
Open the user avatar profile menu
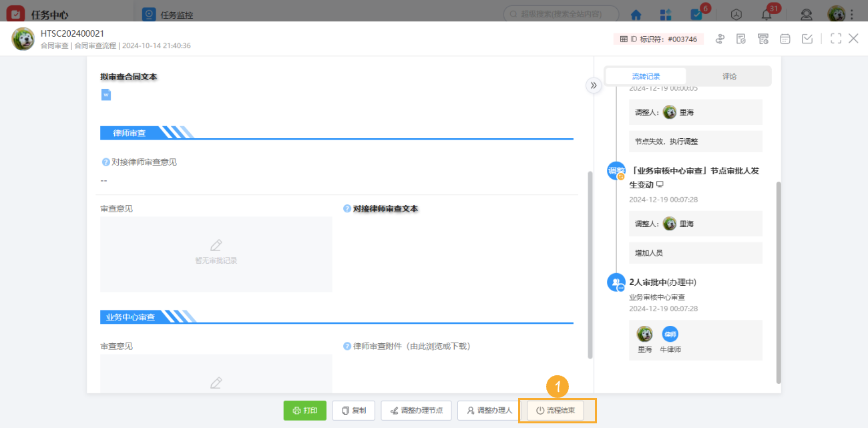pos(834,14)
